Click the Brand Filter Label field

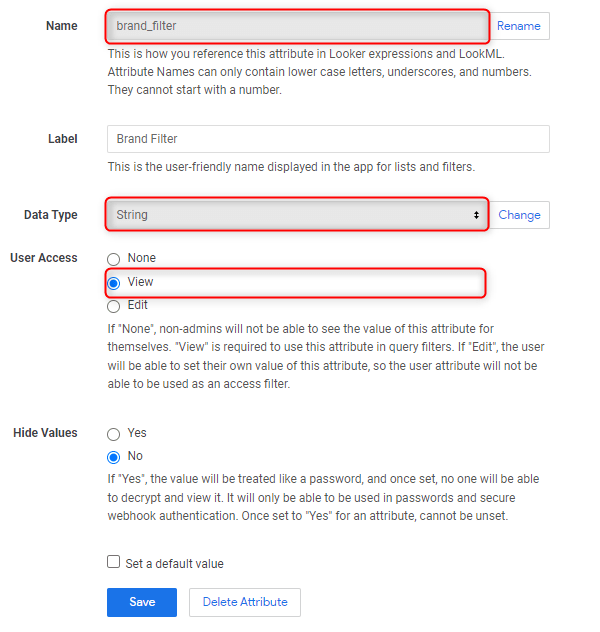pos(328,139)
